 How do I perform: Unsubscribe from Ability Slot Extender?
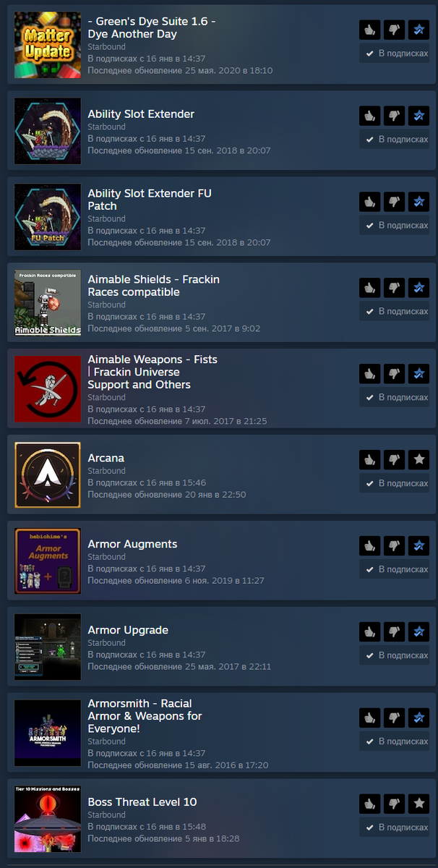pos(394,139)
